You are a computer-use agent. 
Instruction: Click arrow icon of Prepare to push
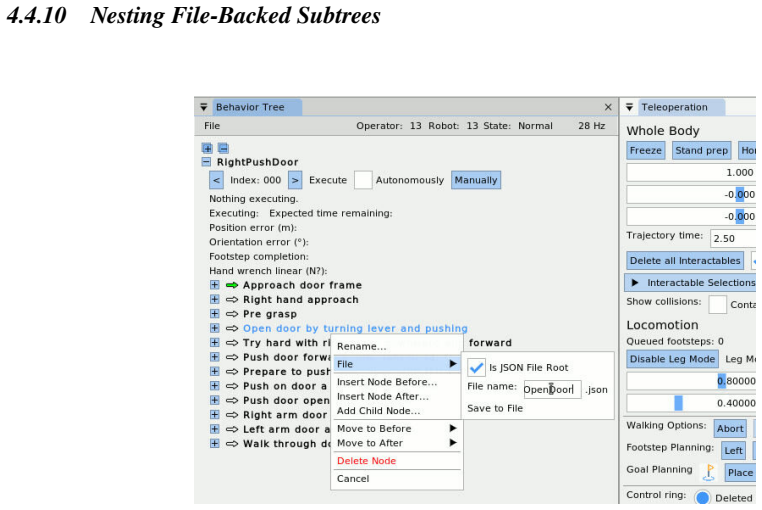pyautogui.click(x=232, y=371)
